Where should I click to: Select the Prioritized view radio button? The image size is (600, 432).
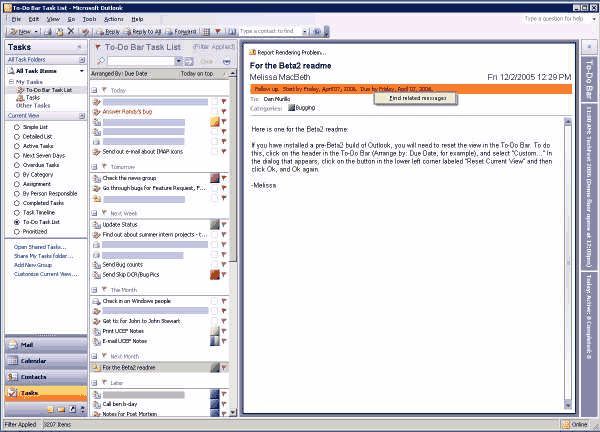[x=16, y=231]
